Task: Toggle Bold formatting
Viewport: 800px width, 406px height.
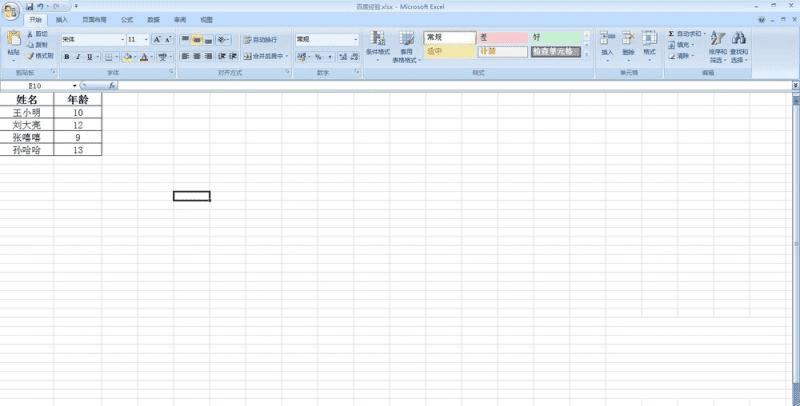Action: pos(66,57)
